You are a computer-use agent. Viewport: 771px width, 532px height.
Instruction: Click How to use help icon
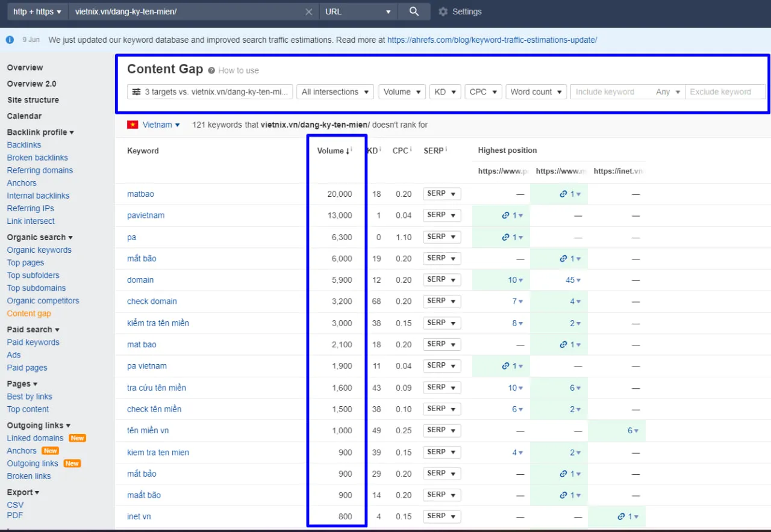point(211,70)
